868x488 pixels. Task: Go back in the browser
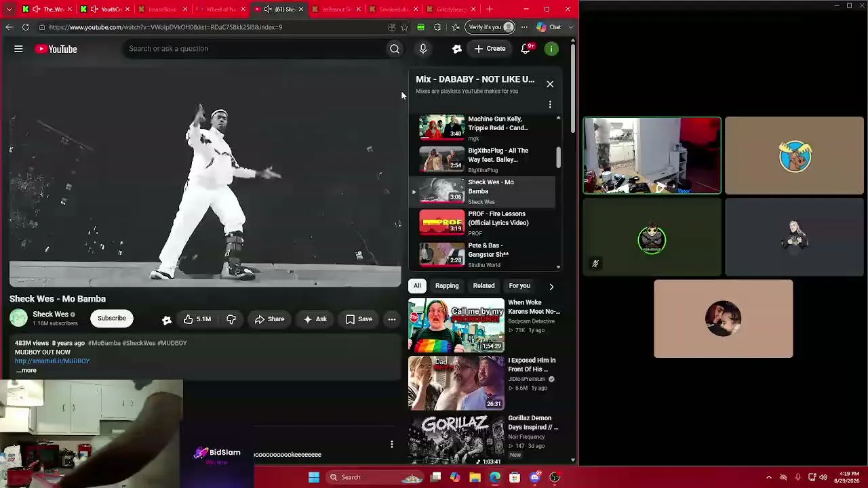[9, 27]
